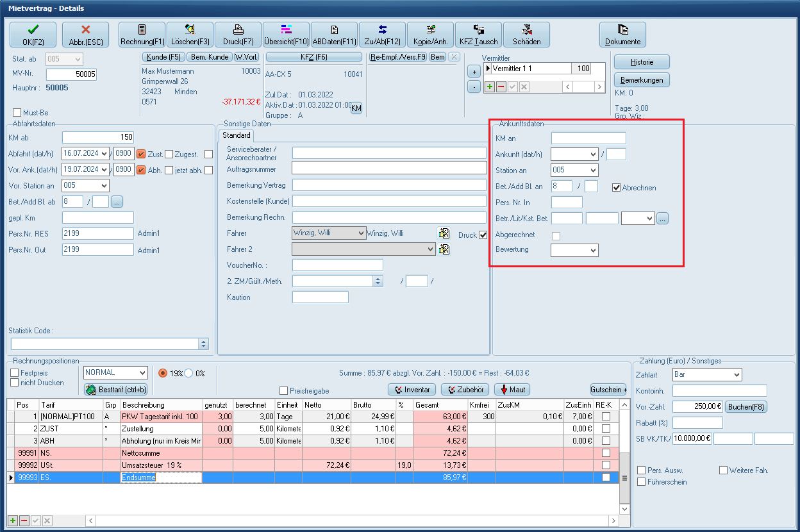Open the Bewertung dropdown
The image size is (800, 532).
592,250
